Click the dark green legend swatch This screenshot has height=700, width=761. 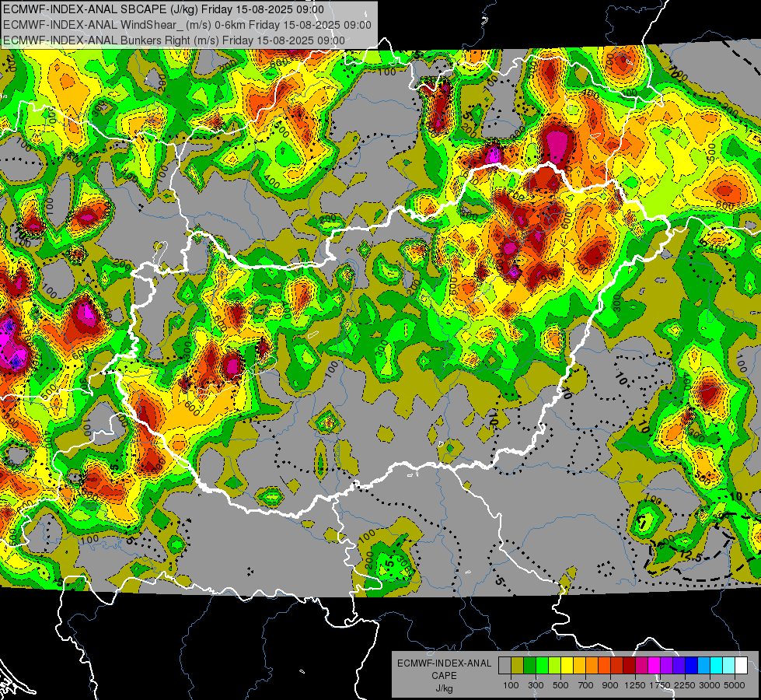pos(529,666)
